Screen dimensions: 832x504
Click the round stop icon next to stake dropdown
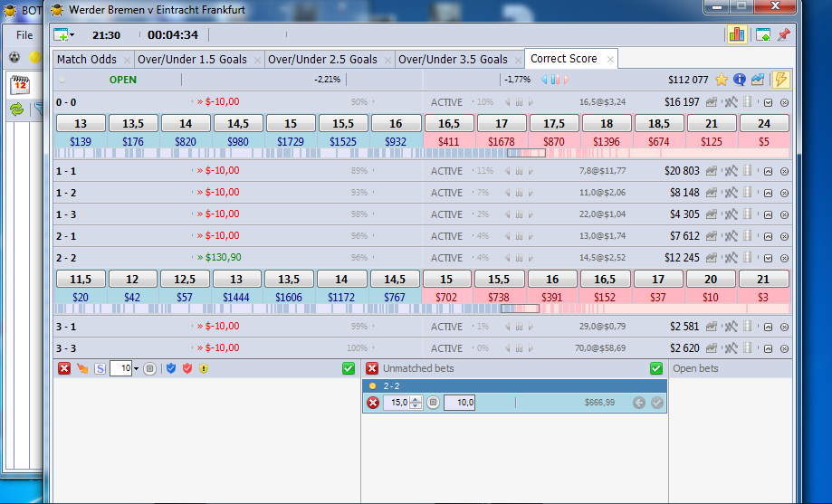149,368
